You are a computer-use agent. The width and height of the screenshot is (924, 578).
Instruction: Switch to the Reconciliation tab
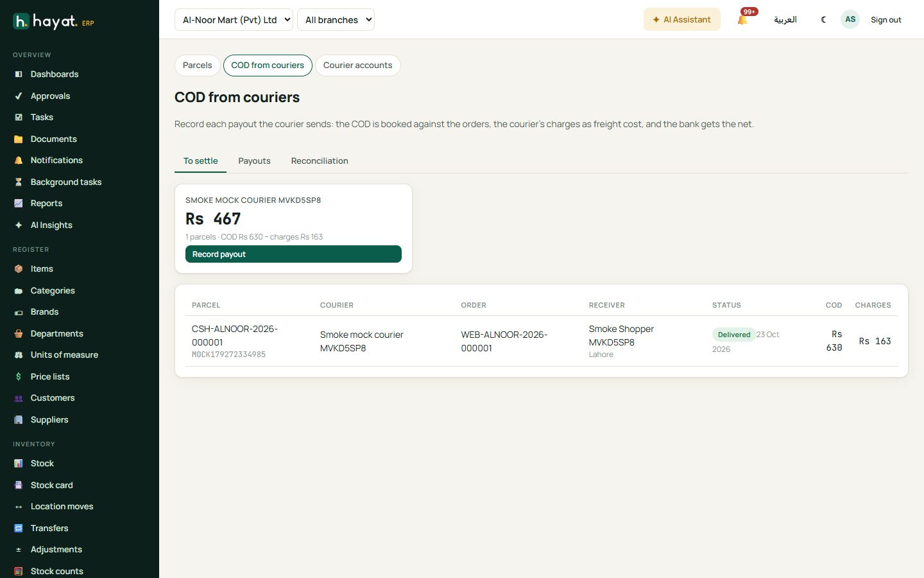[x=320, y=161]
